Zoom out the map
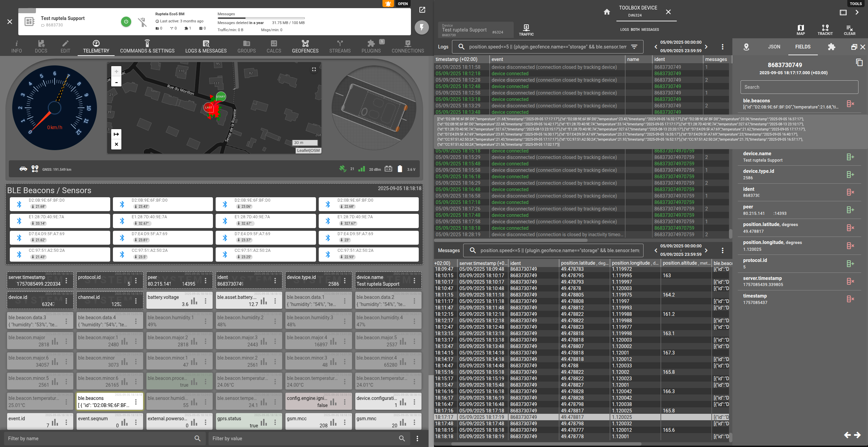Screen dimensions: 868x447 116,82
